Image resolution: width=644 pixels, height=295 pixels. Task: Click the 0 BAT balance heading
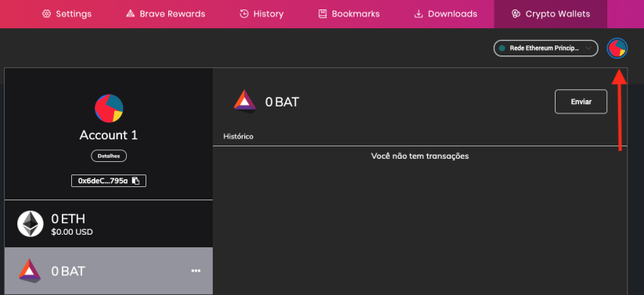click(x=282, y=102)
